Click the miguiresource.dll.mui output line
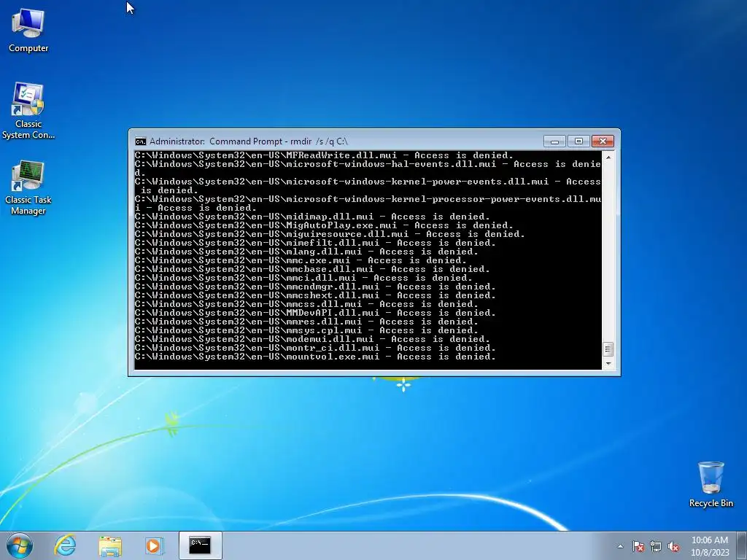747x560 pixels. tap(330, 234)
